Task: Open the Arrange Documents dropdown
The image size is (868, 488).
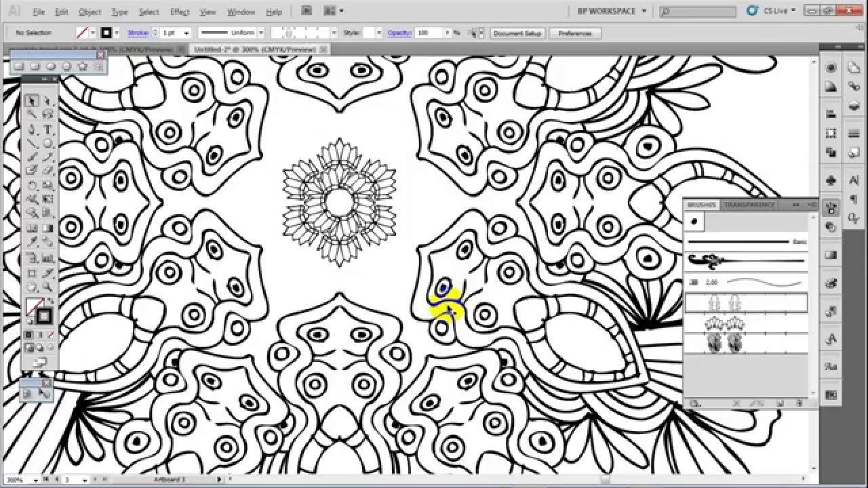Action: tap(332, 11)
